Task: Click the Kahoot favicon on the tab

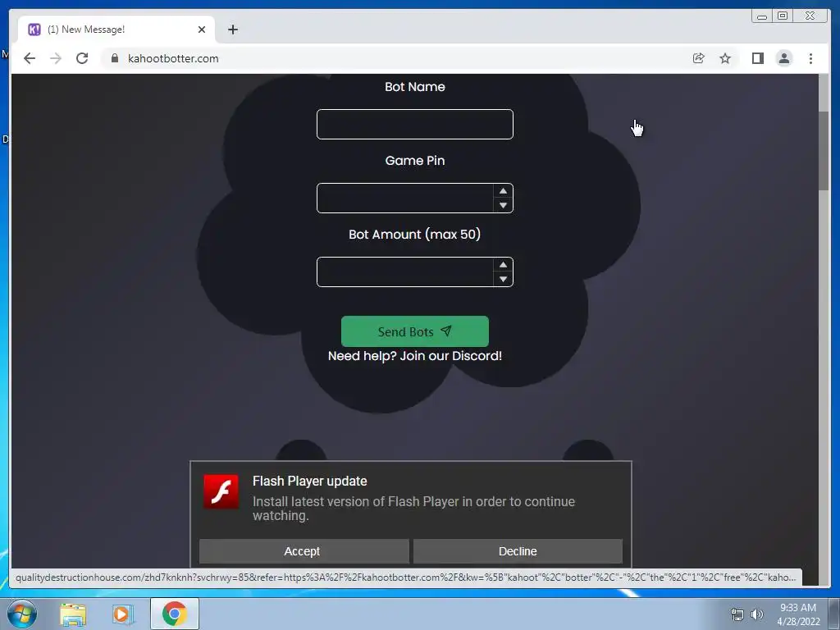Action: 34,30
